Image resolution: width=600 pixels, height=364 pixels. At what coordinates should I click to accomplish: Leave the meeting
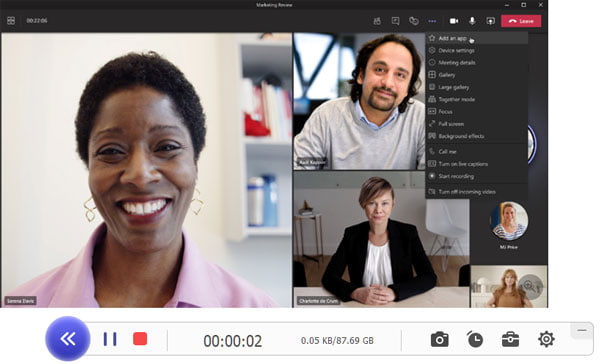(521, 21)
